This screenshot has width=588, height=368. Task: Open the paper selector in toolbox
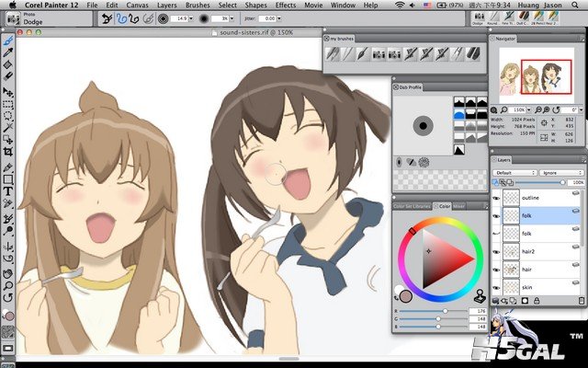pos(8,332)
